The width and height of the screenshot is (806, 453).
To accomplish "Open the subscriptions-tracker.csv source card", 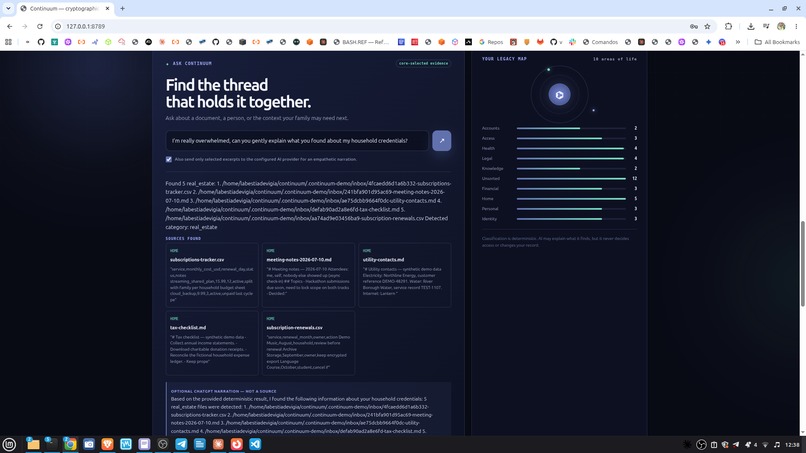I will tap(212, 275).
